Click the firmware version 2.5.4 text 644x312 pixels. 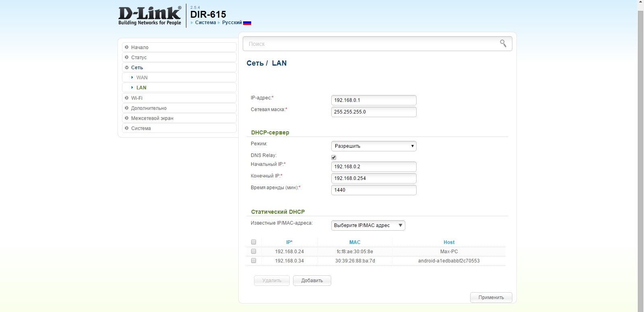point(195,8)
